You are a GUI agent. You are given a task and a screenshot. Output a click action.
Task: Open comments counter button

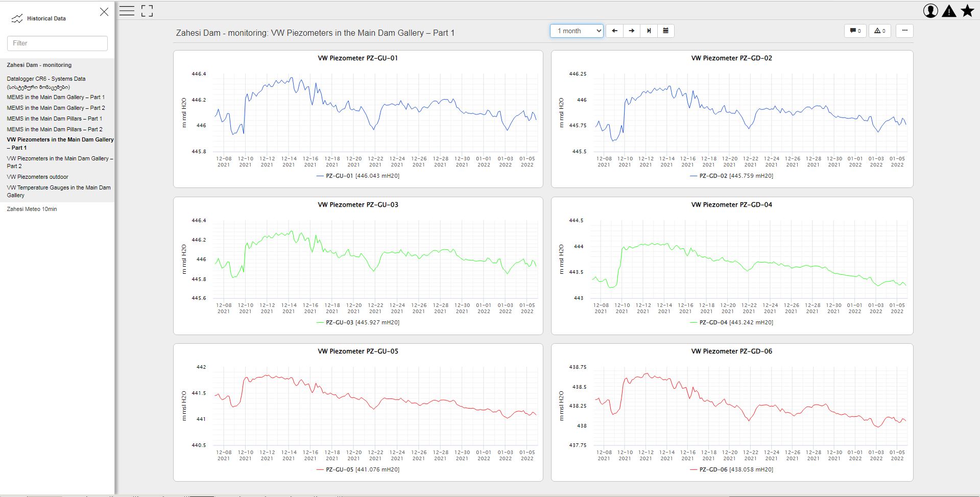(x=855, y=31)
